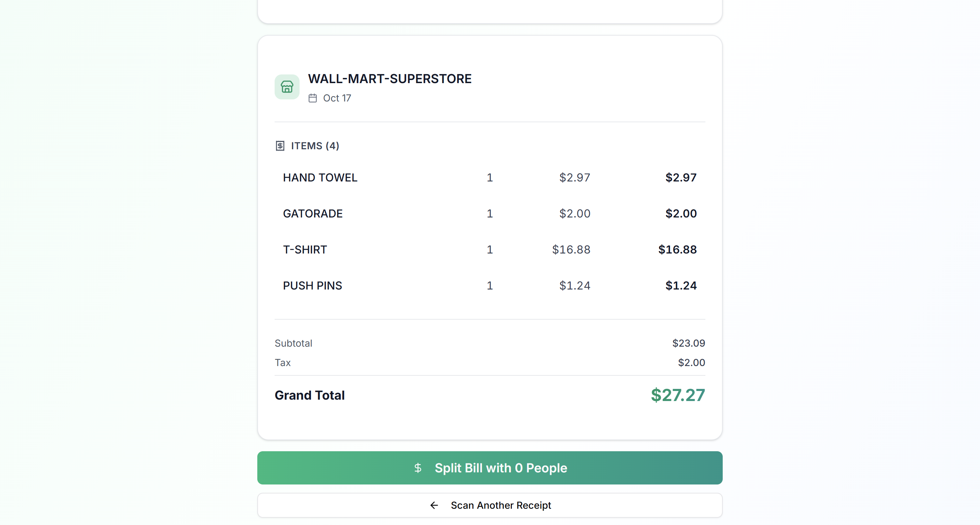Click the Split Bill with 0 People button
980x525 pixels.
[490, 468]
